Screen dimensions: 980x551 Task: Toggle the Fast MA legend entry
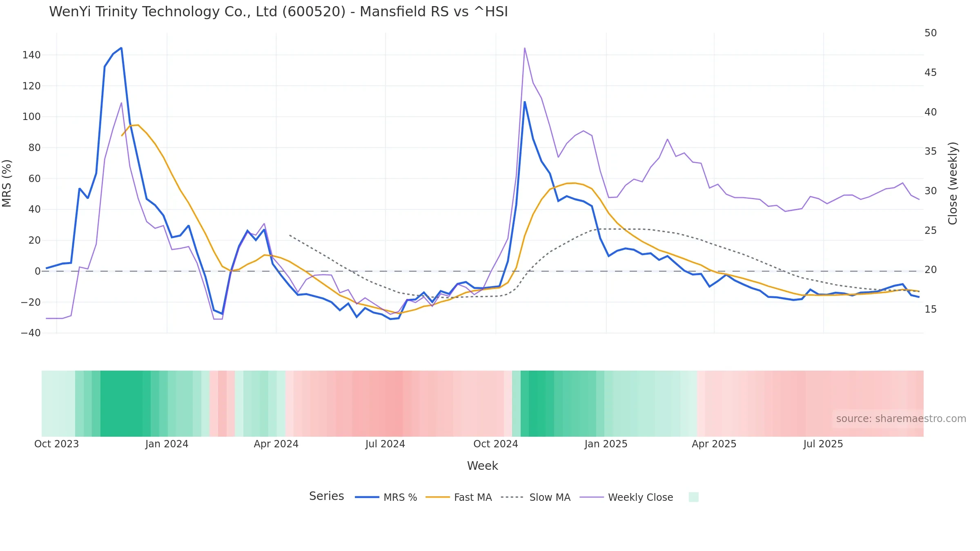(459, 497)
